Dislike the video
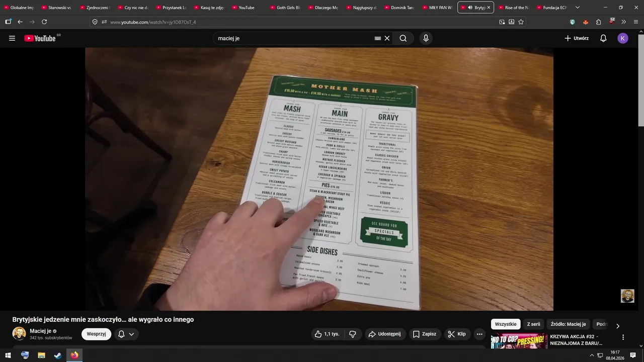The image size is (644, 362). pyautogui.click(x=353, y=334)
